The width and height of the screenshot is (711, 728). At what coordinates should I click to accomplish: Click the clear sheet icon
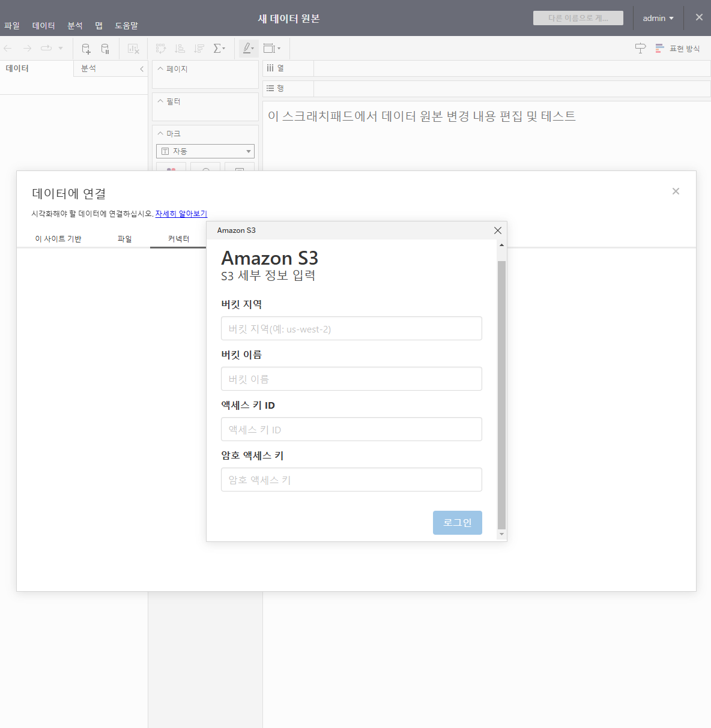tap(133, 49)
